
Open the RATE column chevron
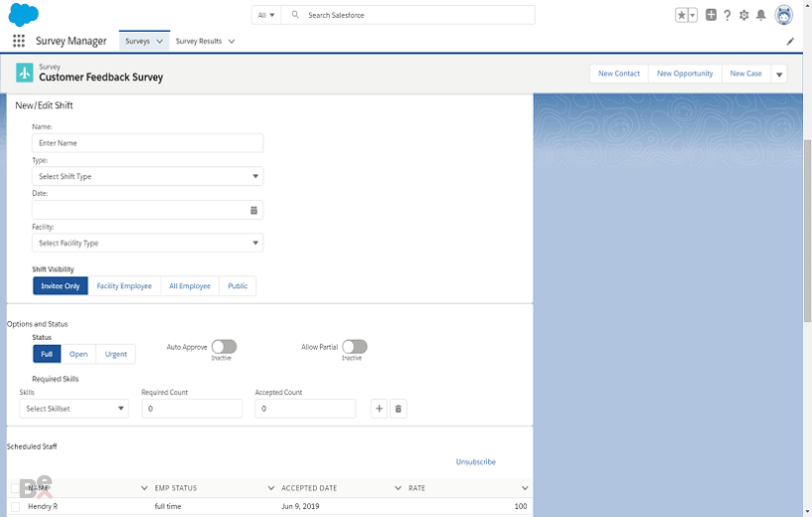[525, 488]
